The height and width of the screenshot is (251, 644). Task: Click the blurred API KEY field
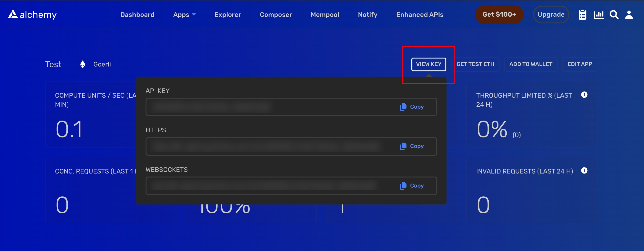pos(291,107)
